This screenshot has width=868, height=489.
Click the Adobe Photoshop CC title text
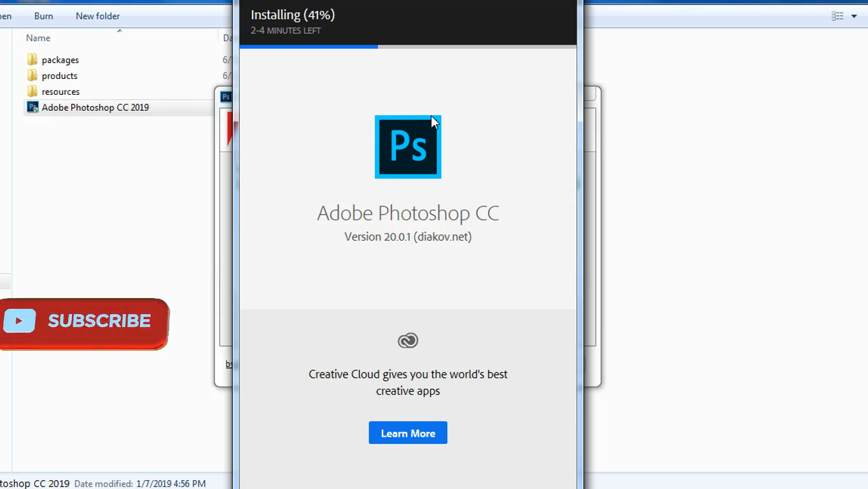[x=408, y=213]
